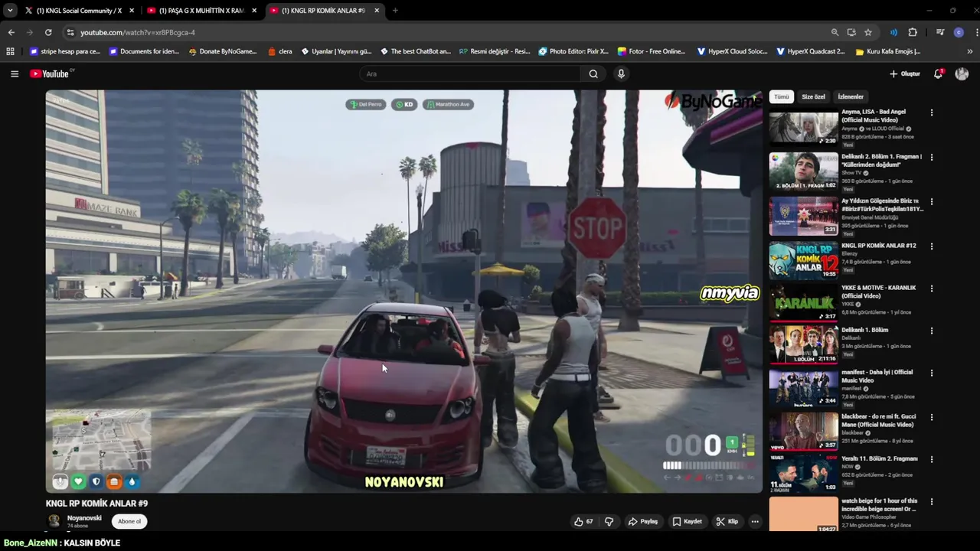Image resolution: width=980 pixels, height=551 pixels.
Task: Open the YouTube hamburger guide menu
Action: pyautogui.click(x=15, y=73)
